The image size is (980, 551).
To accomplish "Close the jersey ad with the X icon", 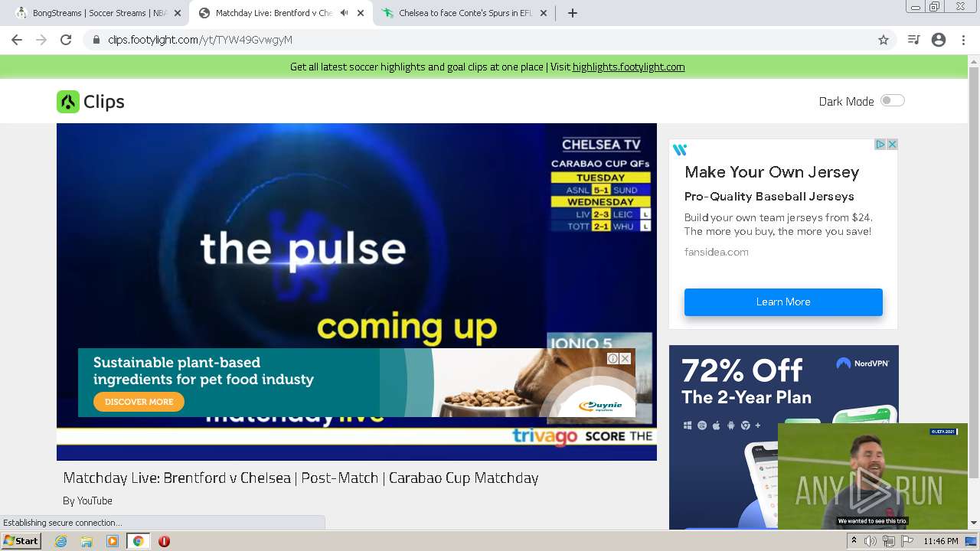I will pos(892,144).
